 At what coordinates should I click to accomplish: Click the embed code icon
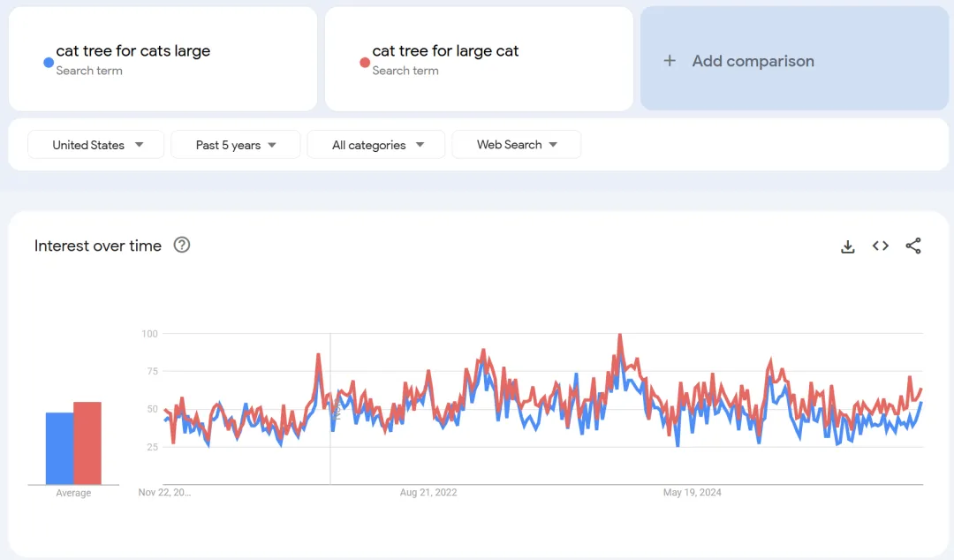[880, 246]
